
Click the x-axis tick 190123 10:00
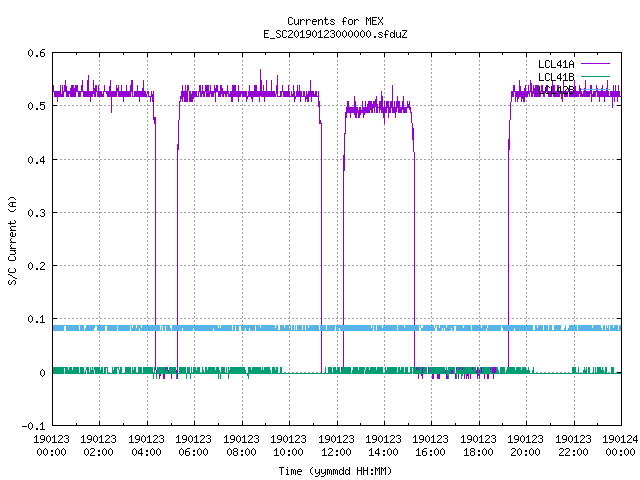point(289,446)
